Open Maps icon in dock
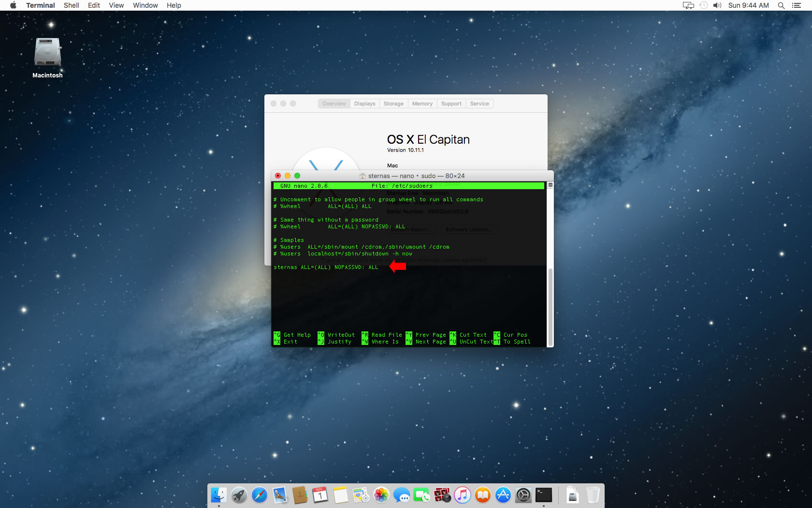 coord(361,495)
